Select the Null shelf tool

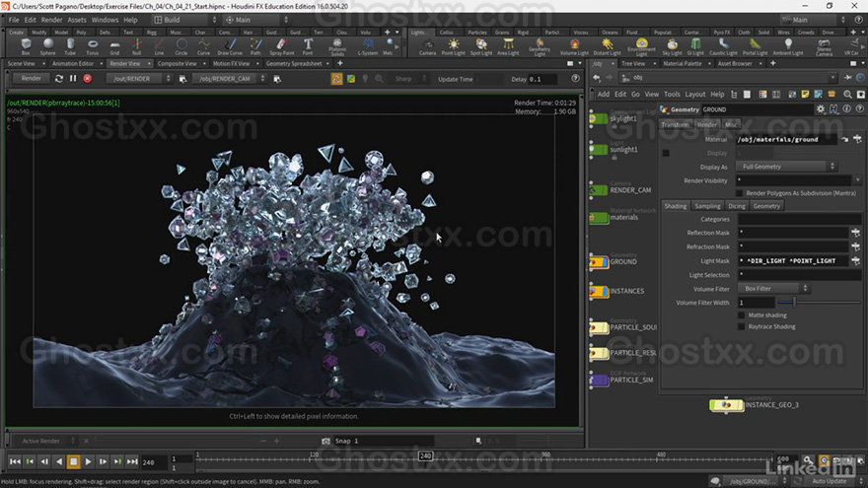137,46
